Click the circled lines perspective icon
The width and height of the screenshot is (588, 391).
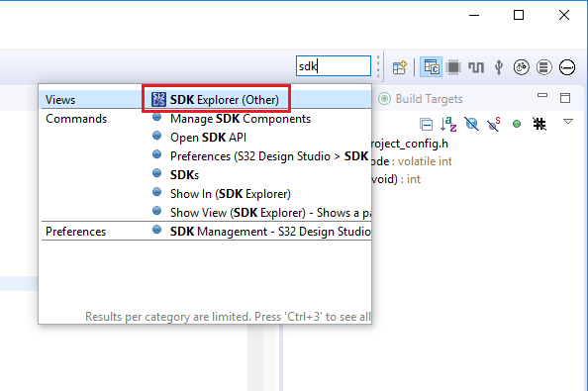[544, 67]
